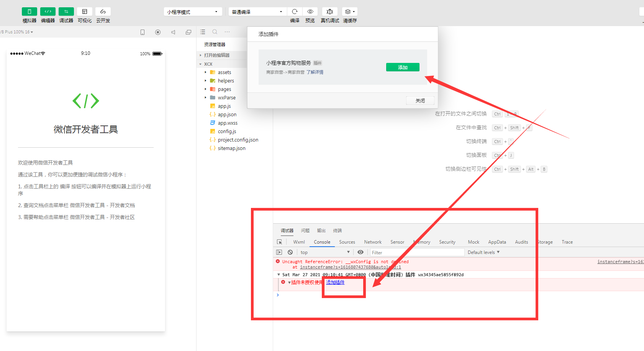Screen dimensions: 644x351
Task: Open app.json in the file tree
Action: (227, 115)
